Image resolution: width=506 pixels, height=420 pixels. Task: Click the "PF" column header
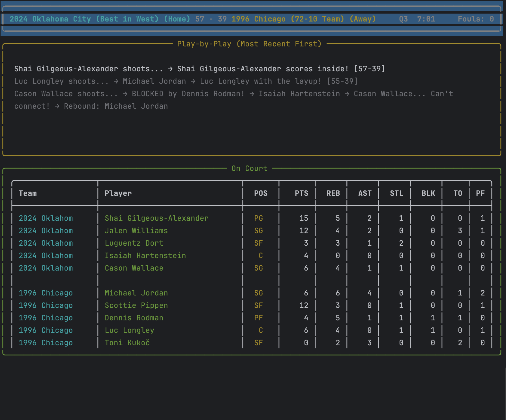(x=480, y=193)
